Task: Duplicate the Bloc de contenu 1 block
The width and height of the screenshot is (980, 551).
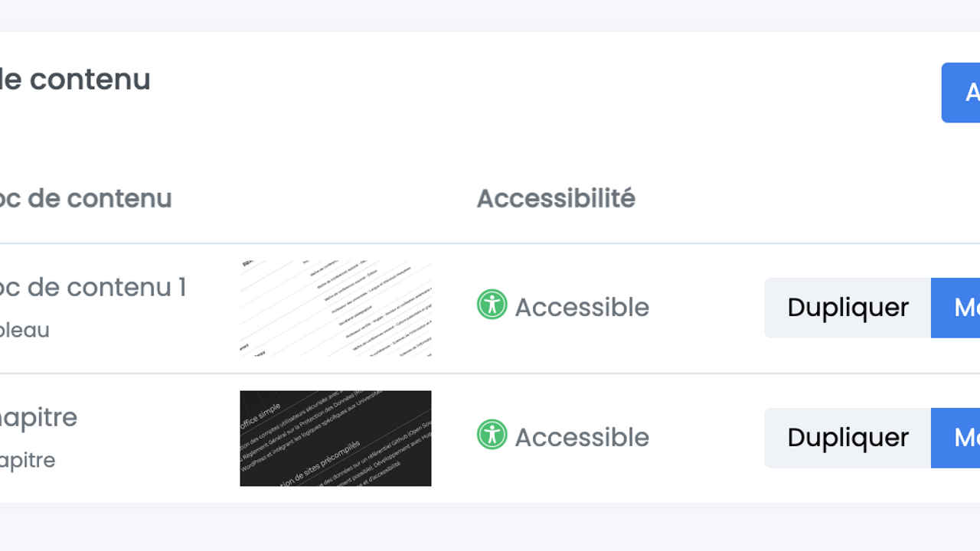Action: pyautogui.click(x=848, y=308)
